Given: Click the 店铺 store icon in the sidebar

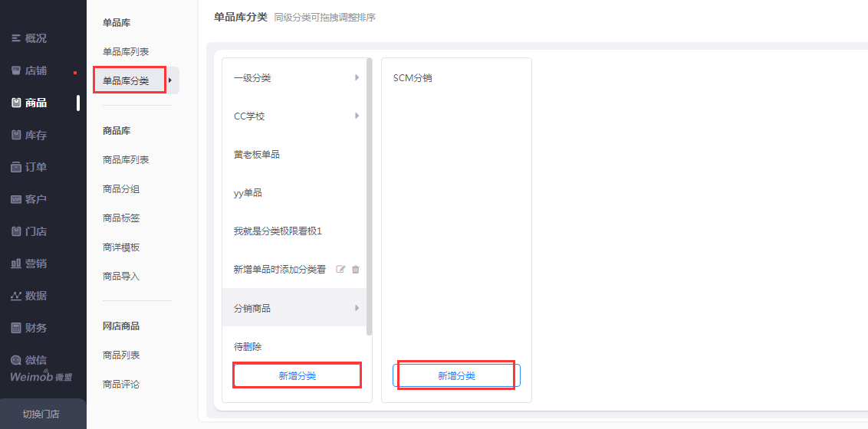Looking at the screenshot, I should point(16,70).
